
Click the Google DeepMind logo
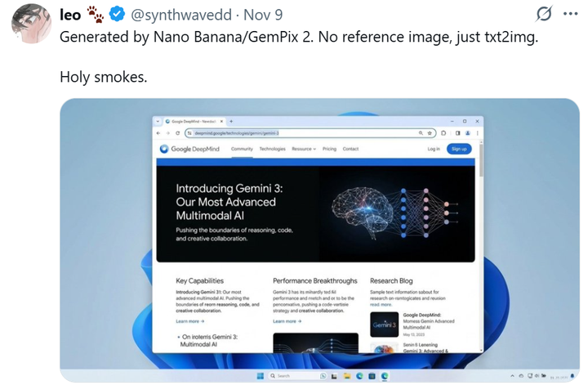(x=189, y=149)
